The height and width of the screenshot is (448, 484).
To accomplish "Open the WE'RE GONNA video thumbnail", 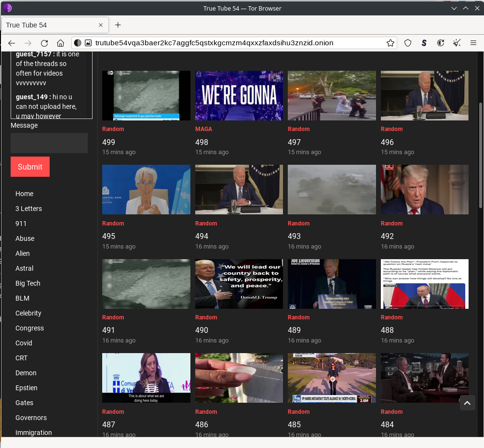I will (x=239, y=96).
